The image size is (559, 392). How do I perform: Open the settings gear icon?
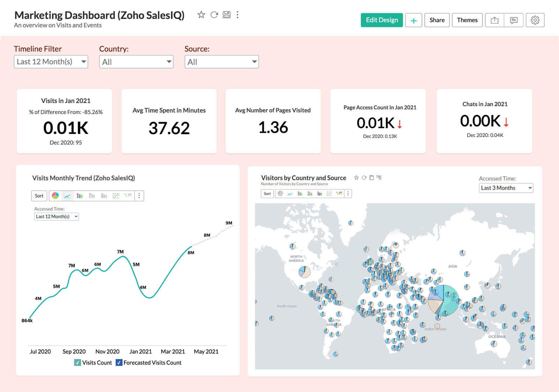535,20
